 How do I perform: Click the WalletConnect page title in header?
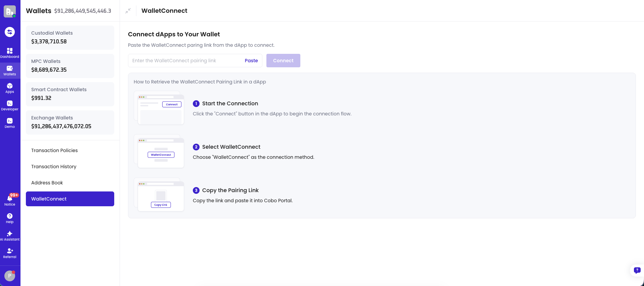(x=164, y=11)
